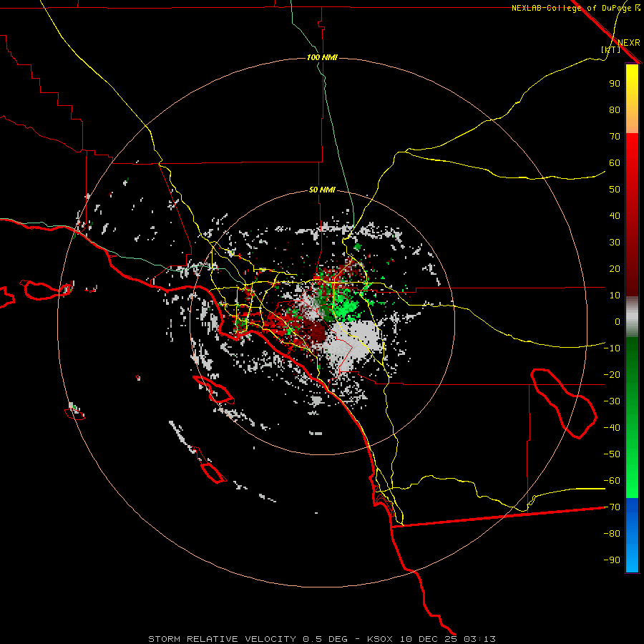Select the 40 value on color scale
The width and height of the screenshot is (644, 644).
[615, 216]
